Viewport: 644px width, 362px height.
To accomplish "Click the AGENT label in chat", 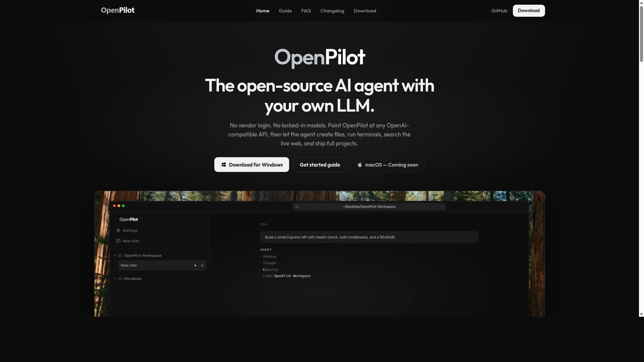I will [266, 250].
